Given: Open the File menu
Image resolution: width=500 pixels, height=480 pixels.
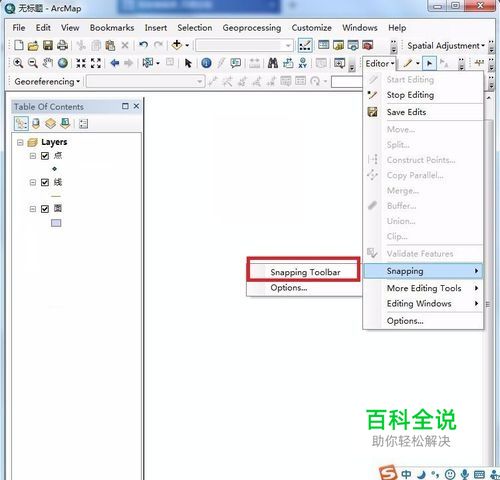Looking at the screenshot, I should pyautogui.click(x=19, y=28).
